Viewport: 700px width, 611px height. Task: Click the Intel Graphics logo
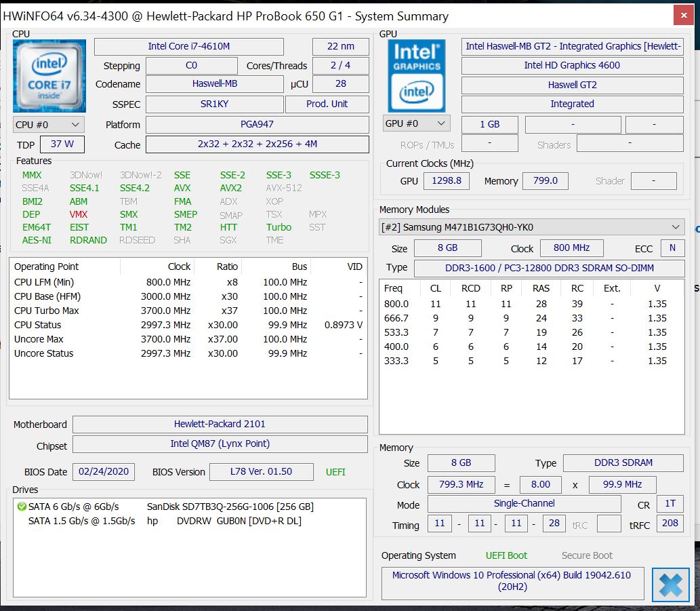(416, 75)
